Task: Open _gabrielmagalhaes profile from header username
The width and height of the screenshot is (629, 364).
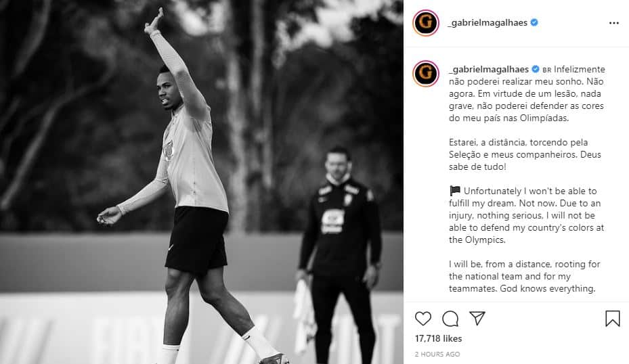Action: 487,23
